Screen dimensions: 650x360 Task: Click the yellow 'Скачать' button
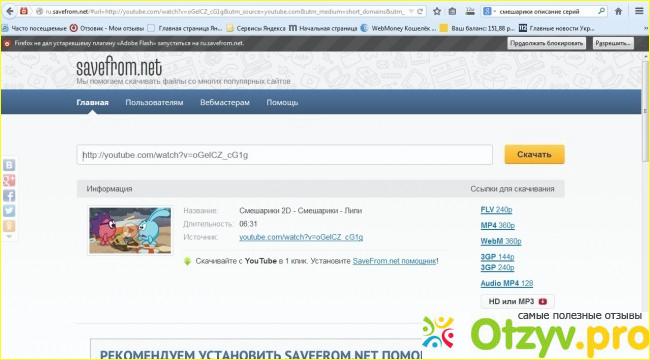(534, 154)
